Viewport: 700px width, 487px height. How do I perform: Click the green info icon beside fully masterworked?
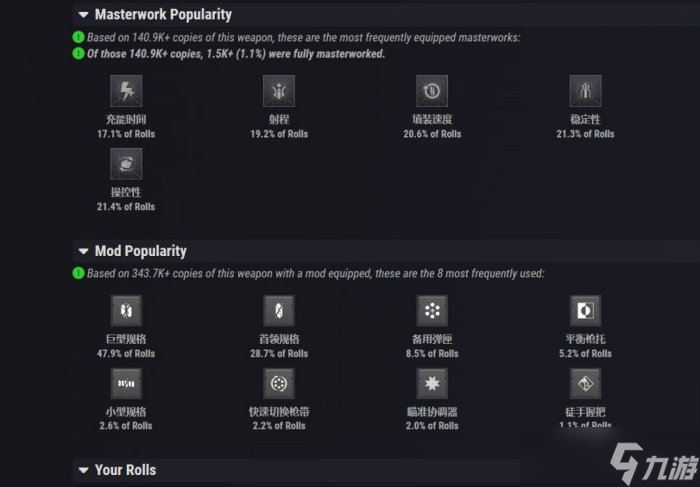coord(78,54)
